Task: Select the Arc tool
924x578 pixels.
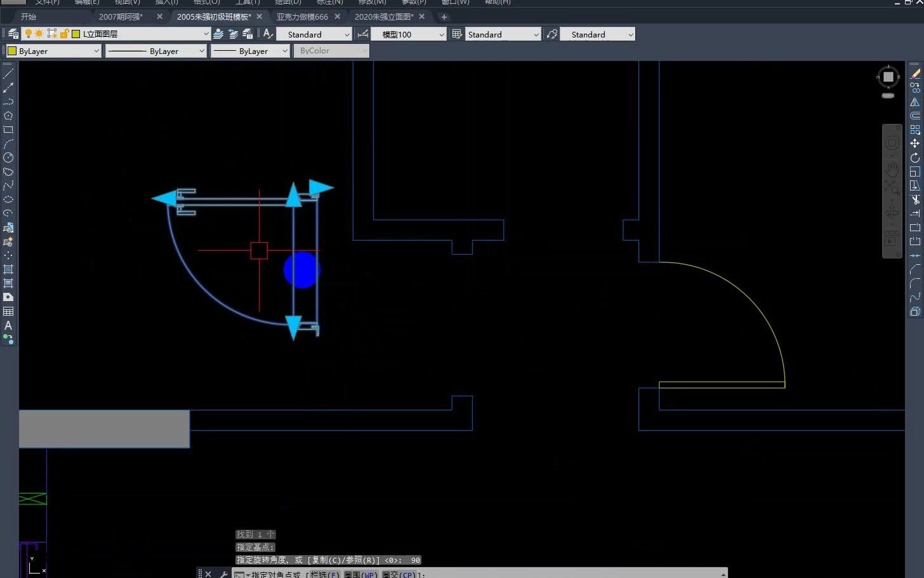Action: pos(8,144)
